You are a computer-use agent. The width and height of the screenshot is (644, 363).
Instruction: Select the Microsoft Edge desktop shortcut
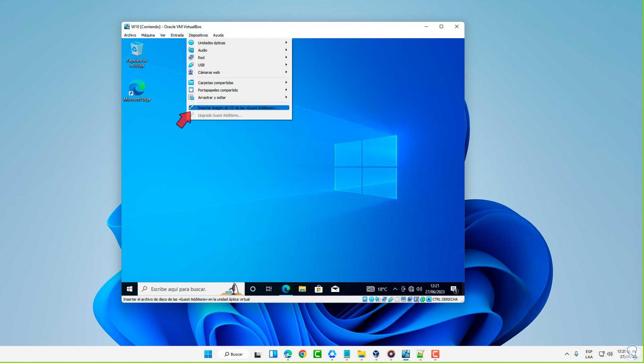(x=137, y=91)
